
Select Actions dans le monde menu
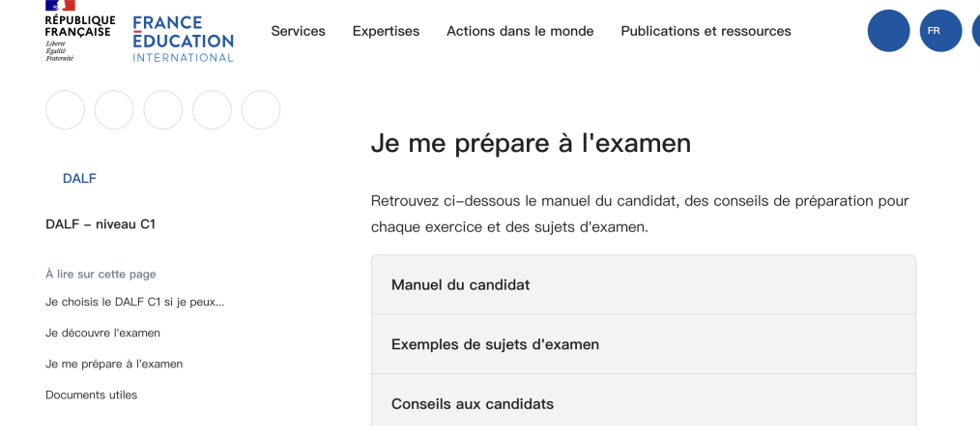coord(520,31)
